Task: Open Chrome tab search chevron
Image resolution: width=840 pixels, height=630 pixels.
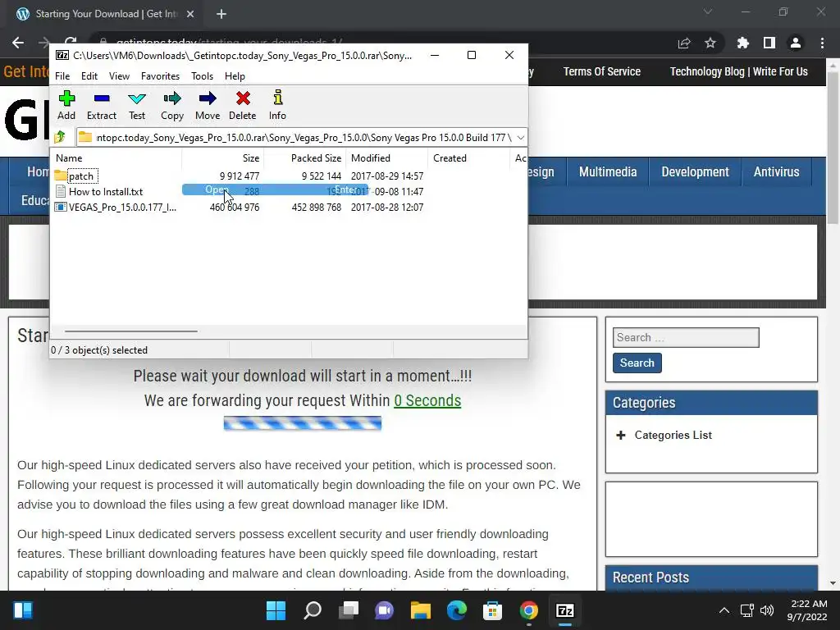Action: 708,11
